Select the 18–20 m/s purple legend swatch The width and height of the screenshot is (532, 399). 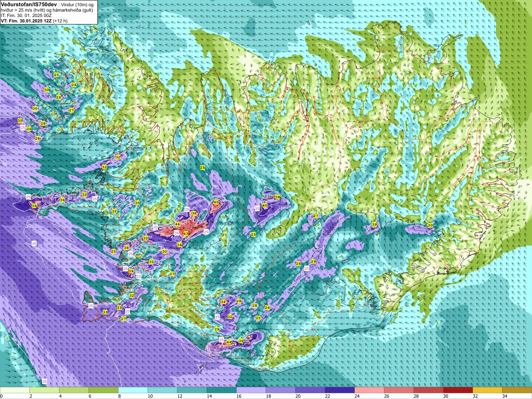281,390
